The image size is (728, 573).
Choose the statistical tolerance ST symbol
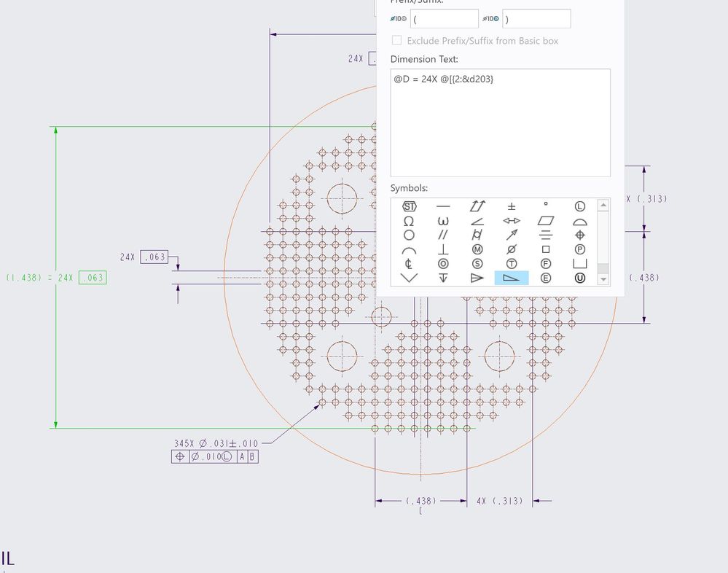pos(409,206)
